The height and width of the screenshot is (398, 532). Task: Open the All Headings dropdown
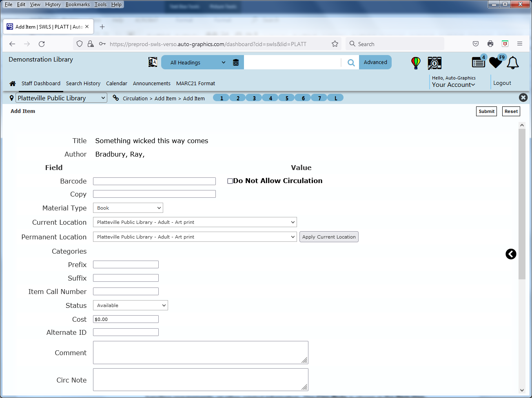[198, 62]
